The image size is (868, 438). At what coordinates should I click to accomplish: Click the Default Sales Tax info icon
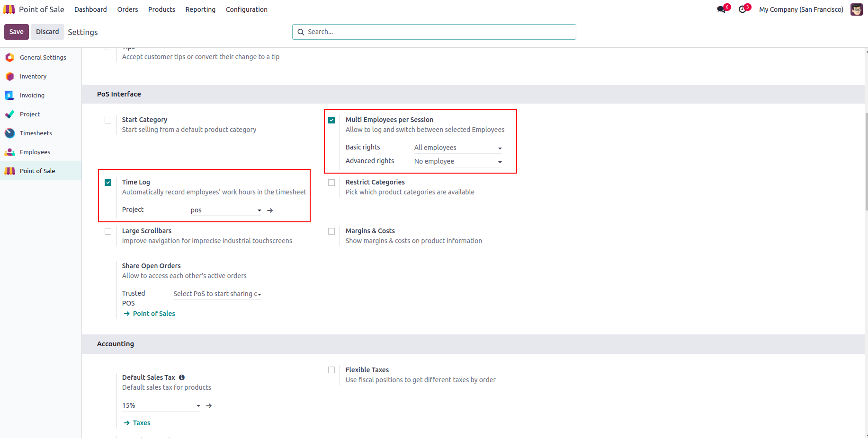pos(182,377)
